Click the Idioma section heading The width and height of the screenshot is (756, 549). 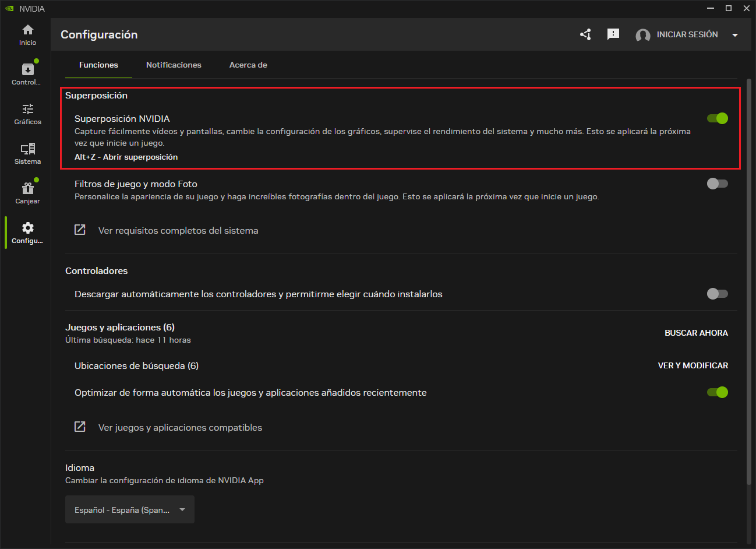[x=80, y=467]
